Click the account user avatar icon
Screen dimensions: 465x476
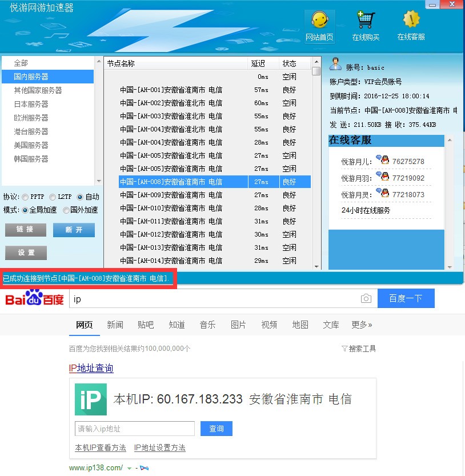click(x=335, y=64)
